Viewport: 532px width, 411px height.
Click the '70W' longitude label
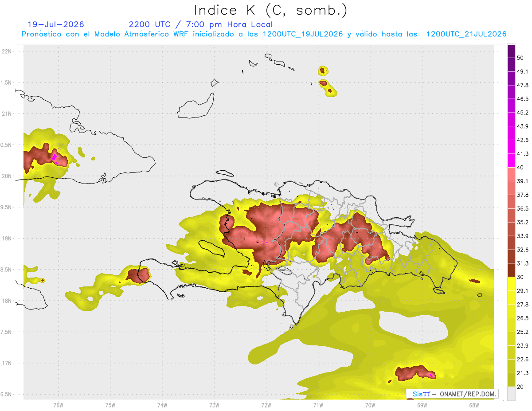(370, 405)
